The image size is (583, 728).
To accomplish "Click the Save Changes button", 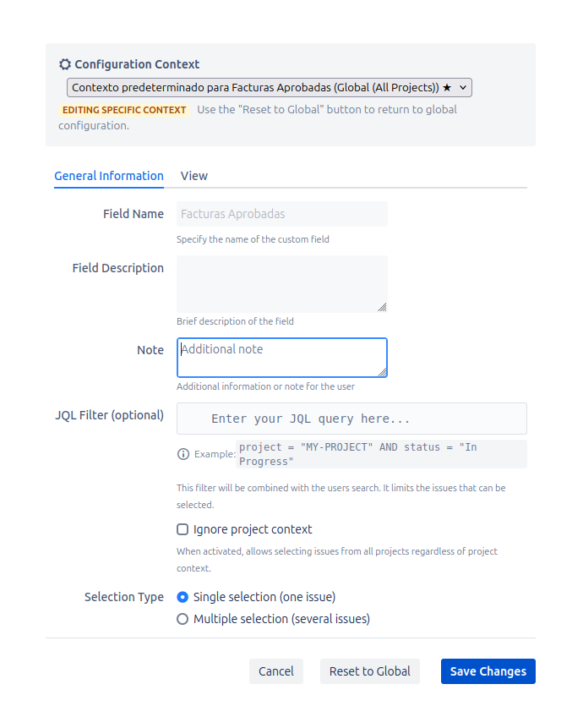I will tap(488, 671).
